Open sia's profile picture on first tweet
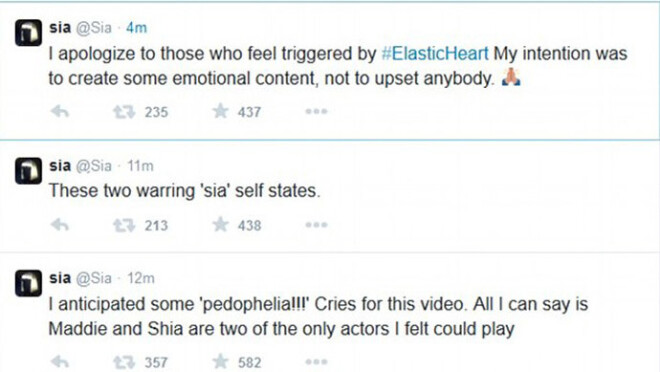 pos(29,33)
